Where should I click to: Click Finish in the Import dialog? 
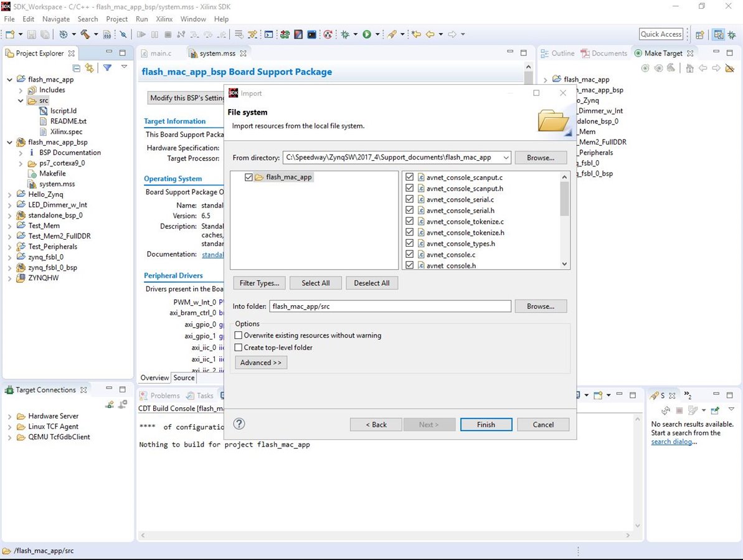click(486, 424)
